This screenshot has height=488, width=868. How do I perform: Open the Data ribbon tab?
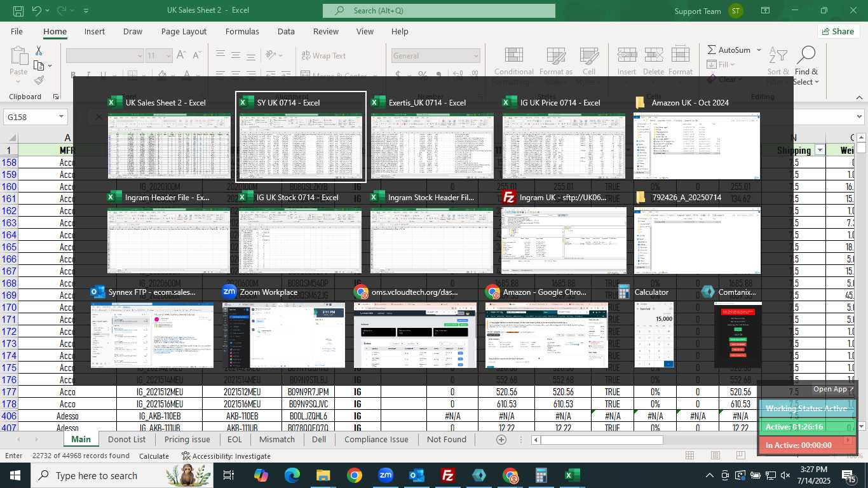click(x=286, y=31)
